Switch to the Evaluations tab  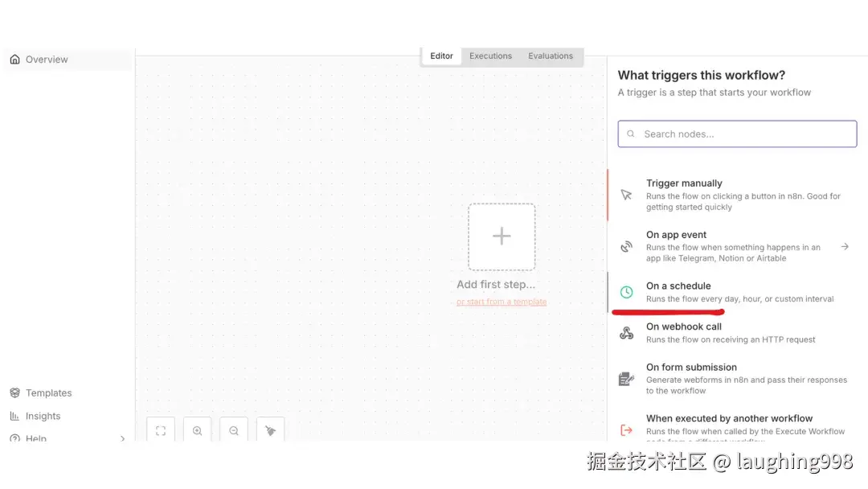[551, 56]
